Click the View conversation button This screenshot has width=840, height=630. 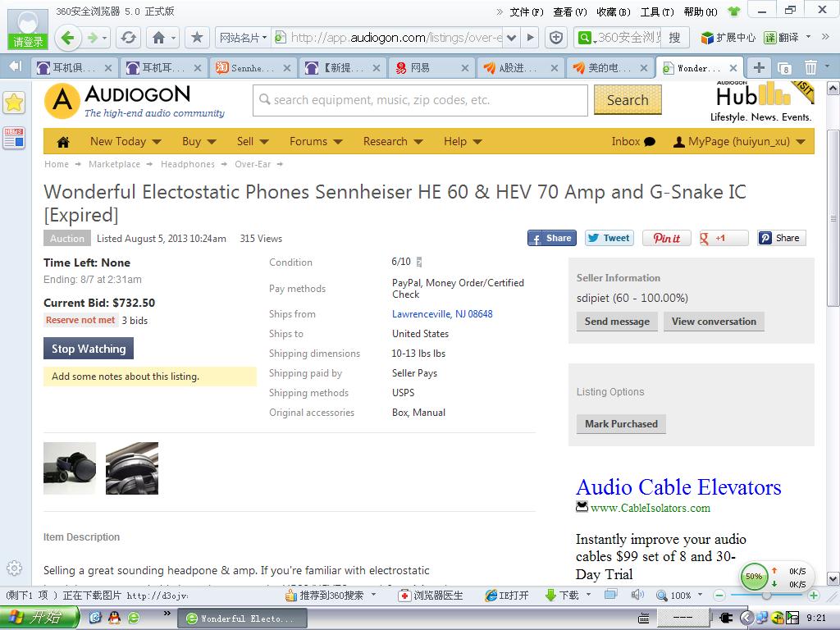[x=714, y=322]
